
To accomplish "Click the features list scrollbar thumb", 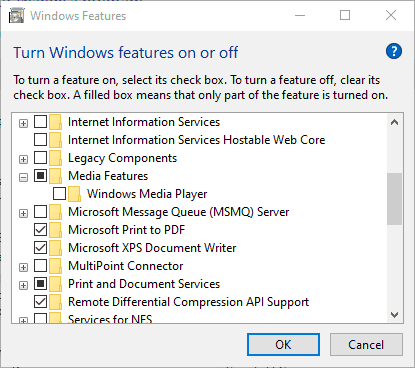I will (395, 199).
